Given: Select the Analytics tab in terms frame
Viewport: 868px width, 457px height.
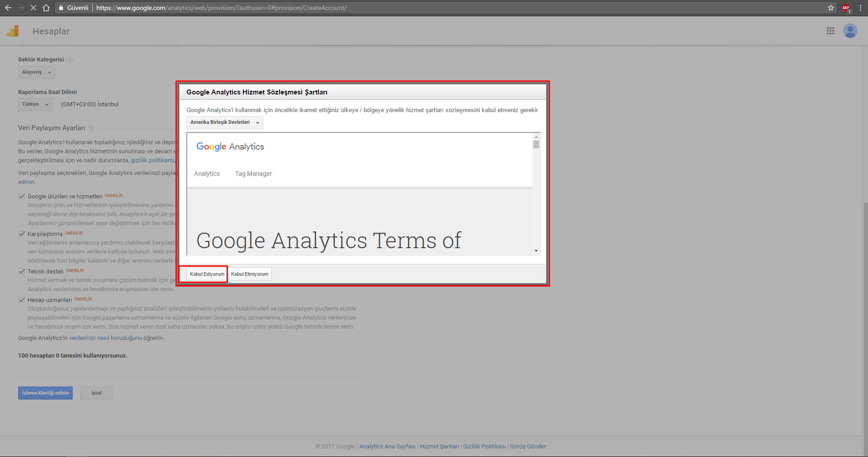Looking at the screenshot, I should coord(207,174).
